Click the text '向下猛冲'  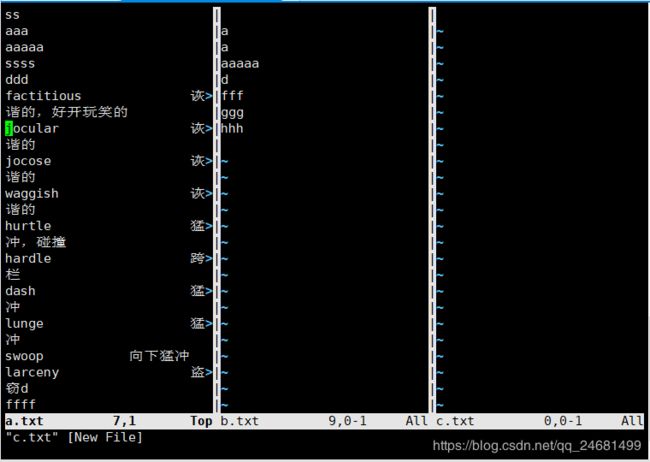click(159, 356)
